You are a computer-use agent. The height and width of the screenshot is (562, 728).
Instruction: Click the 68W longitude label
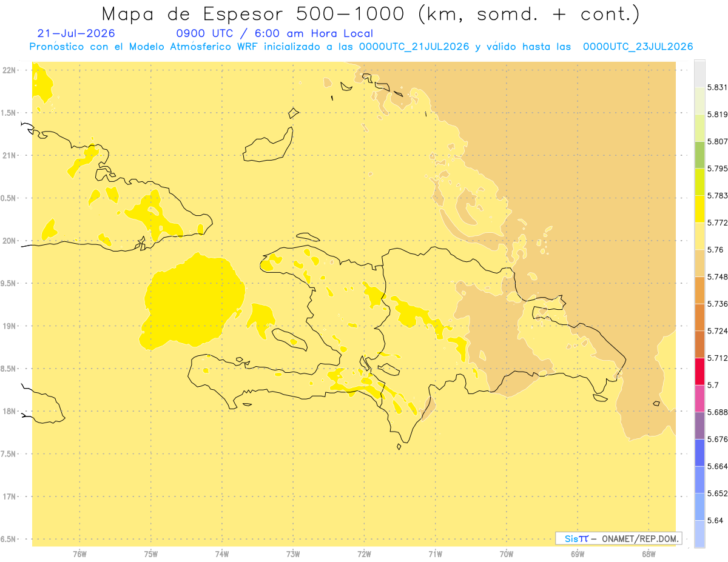click(x=649, y=554)
